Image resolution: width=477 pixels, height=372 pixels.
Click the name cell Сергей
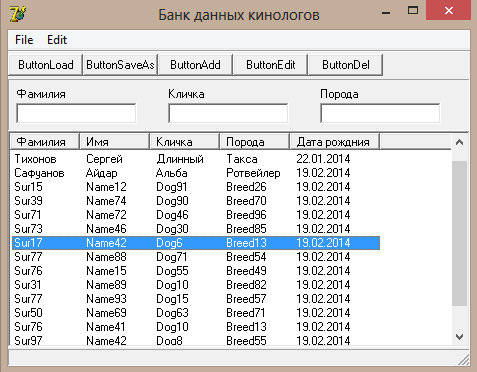click(104, 159)
